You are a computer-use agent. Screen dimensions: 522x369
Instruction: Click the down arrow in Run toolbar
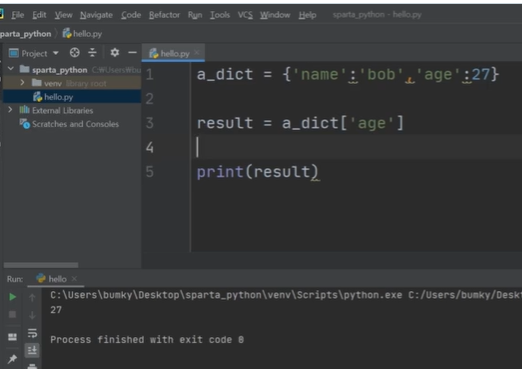coord(32,315)
